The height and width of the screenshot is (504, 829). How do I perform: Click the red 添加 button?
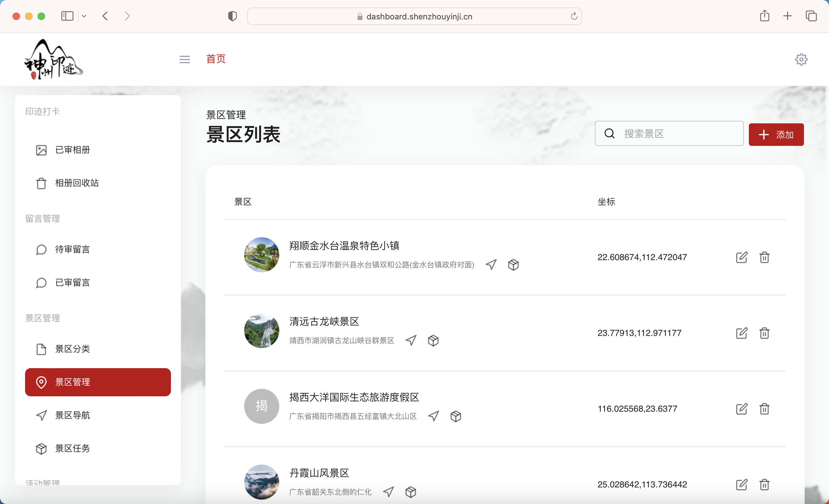pyautogui.click(x=776, y=135)
